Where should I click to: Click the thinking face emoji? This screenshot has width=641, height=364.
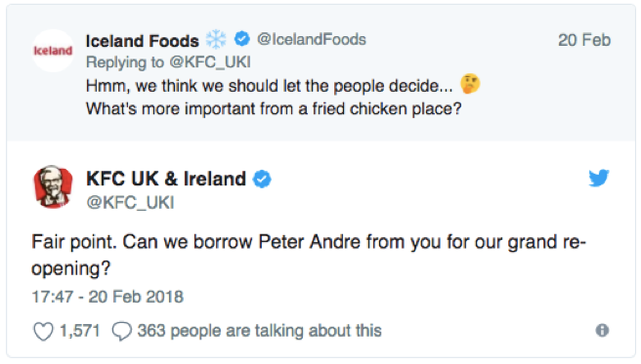pos(470,84)
